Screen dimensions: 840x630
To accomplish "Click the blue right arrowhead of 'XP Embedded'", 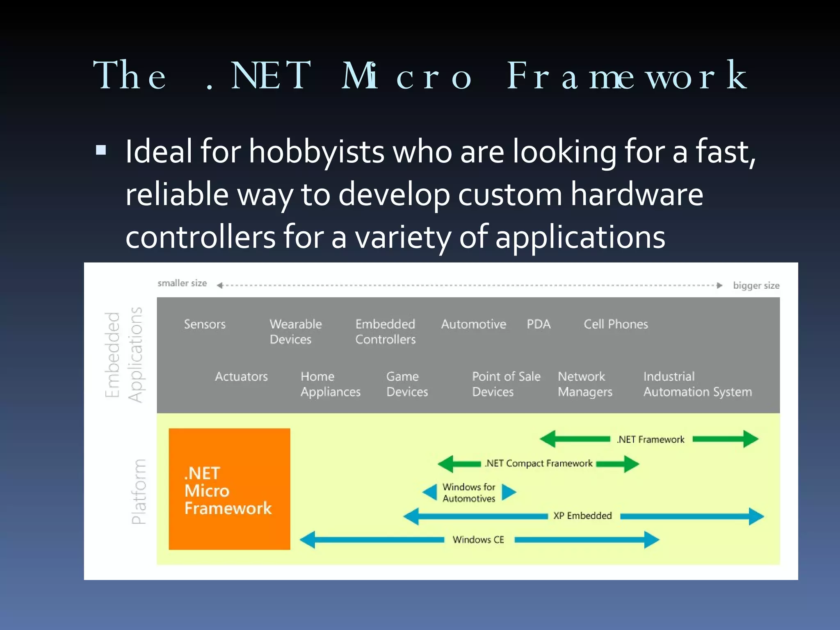I will (756, 516).
